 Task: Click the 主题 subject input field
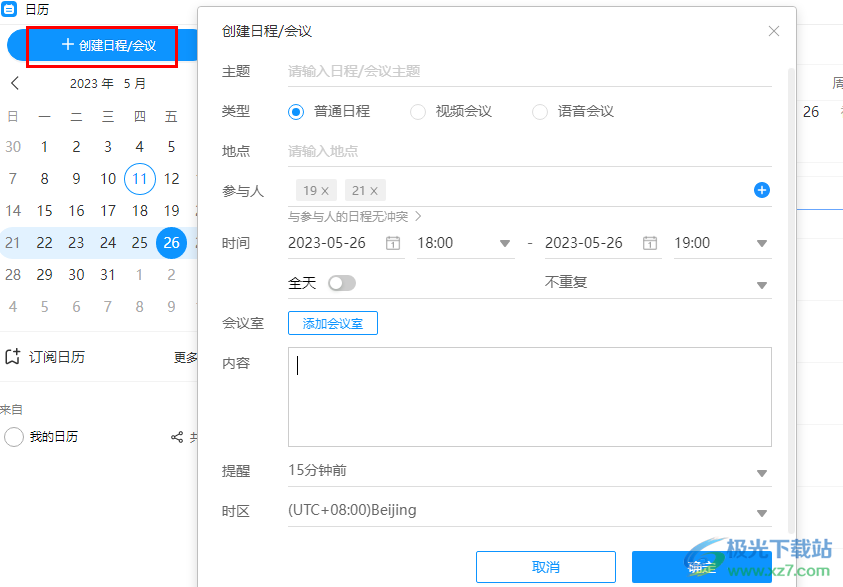pos(529,72)
